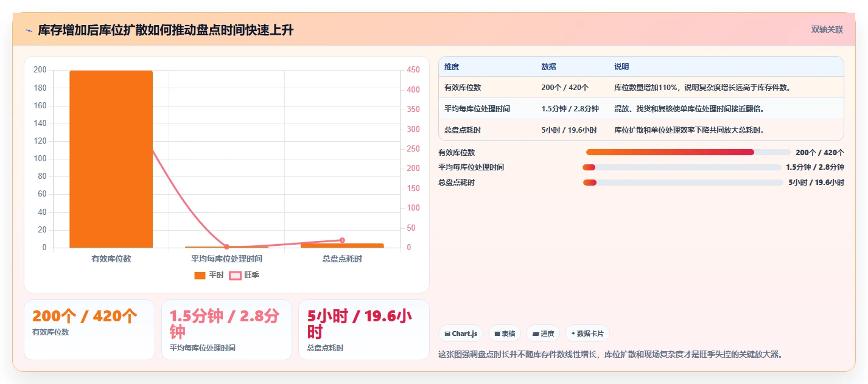Select the 进度 tag chip

(543, 333)
